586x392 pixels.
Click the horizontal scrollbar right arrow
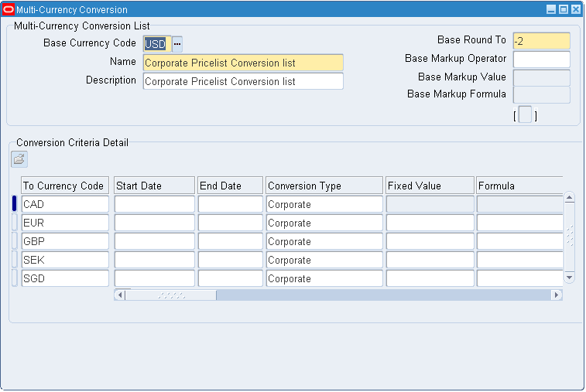tap(557, 295)
